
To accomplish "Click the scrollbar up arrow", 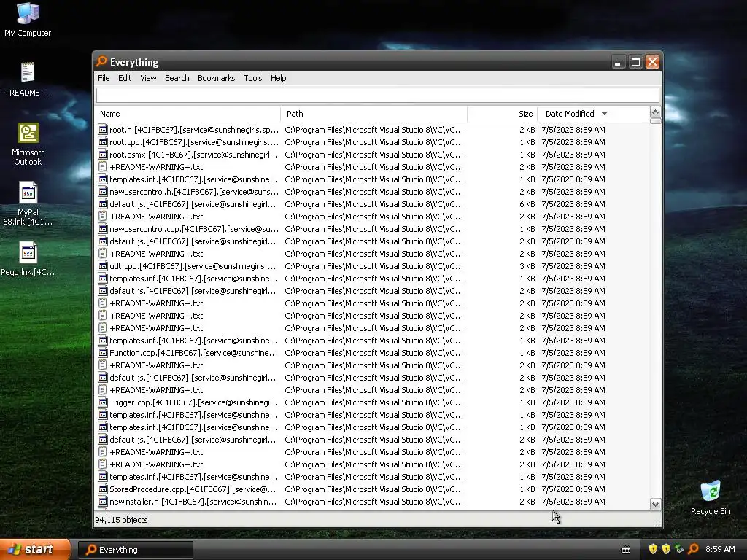I will [656, 112].
